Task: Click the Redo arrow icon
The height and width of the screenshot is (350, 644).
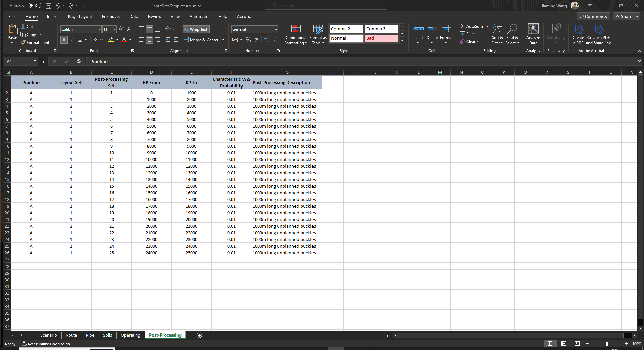Action: click(71, 6)
